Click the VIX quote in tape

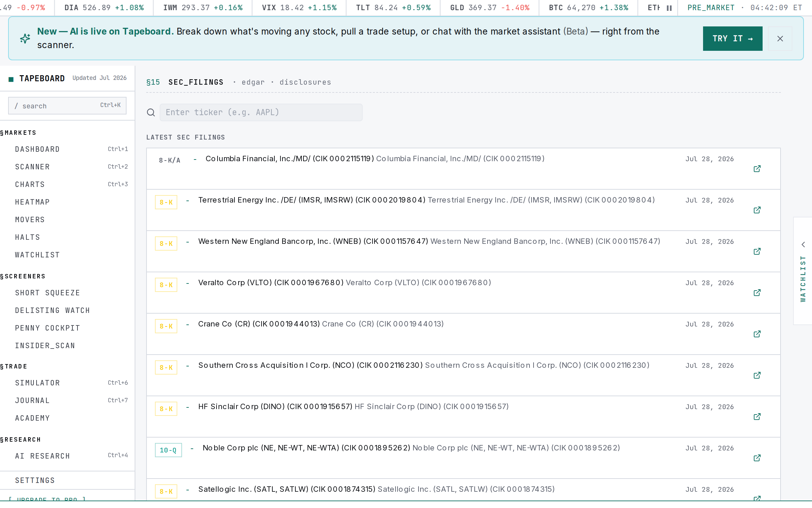(299, 7)
